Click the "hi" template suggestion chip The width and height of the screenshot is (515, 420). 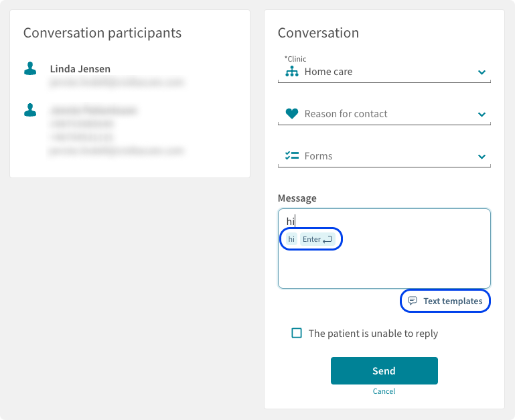point(291,239)
